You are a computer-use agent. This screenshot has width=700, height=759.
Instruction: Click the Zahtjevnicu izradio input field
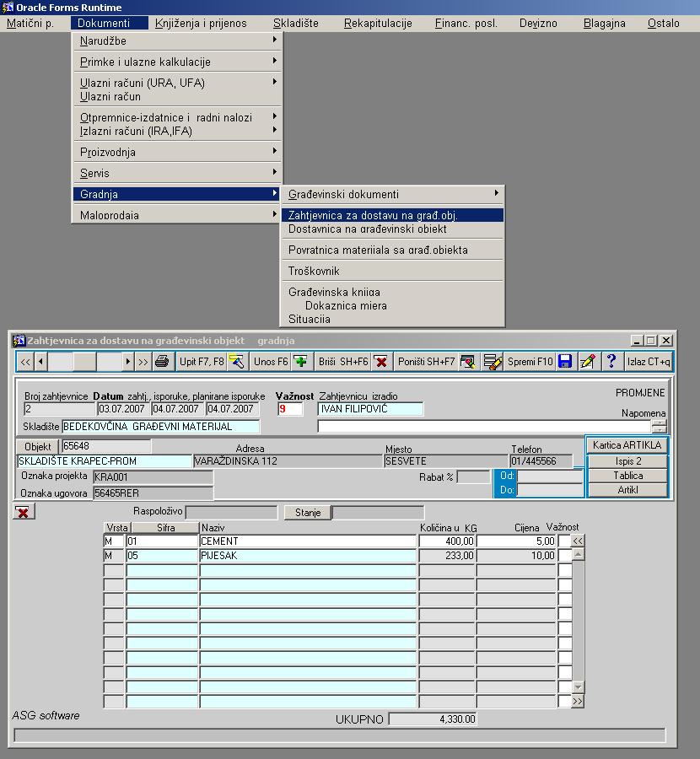click(x=370, y=409)
